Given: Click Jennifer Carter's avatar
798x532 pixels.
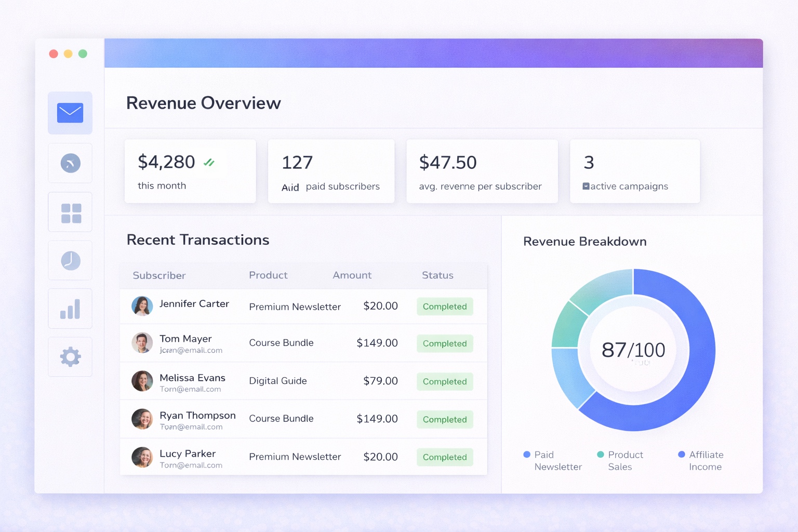Looking at the screenshot, I should pos(142,306).
